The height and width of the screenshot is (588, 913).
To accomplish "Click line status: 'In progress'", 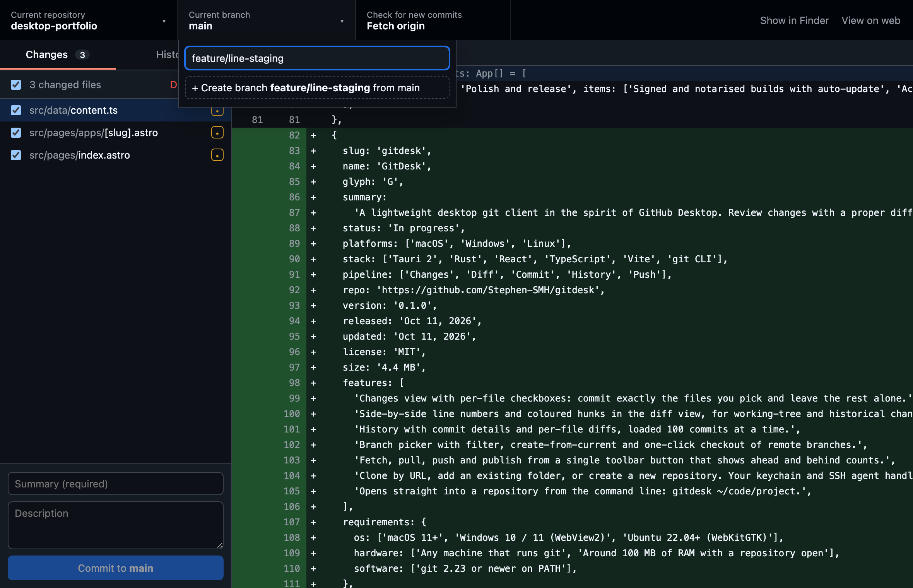I will tap(404, 228).
